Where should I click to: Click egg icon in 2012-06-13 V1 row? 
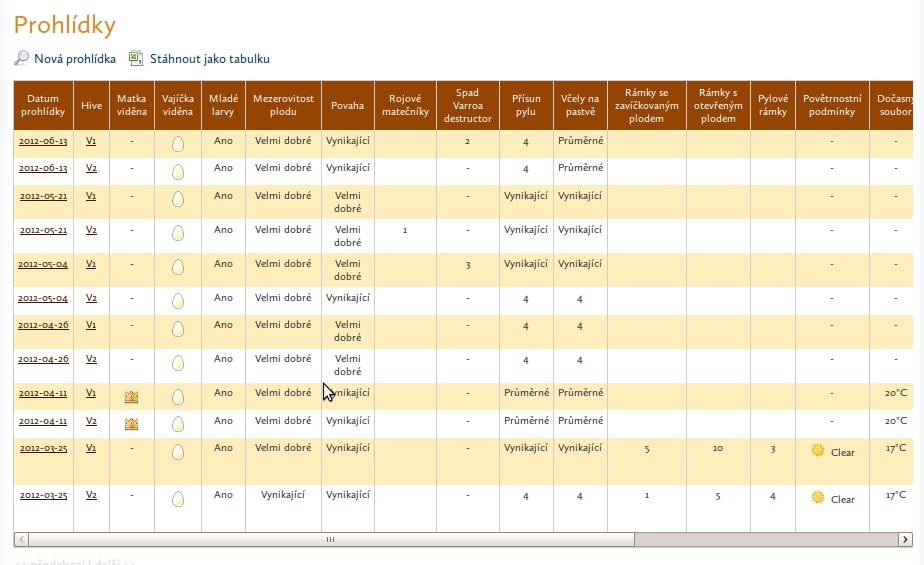pos(178,144)
